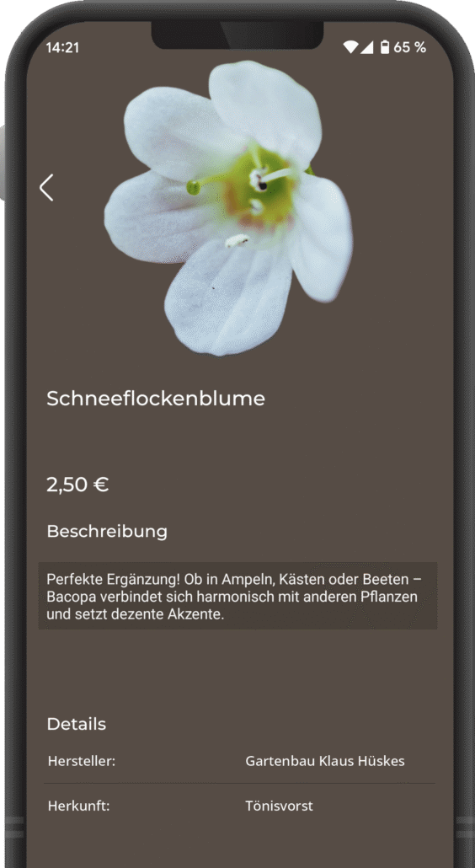Viewport: 475px width, 868px height.
Task: Select the Schneeflockenblume product title
Action: [155, 399]
